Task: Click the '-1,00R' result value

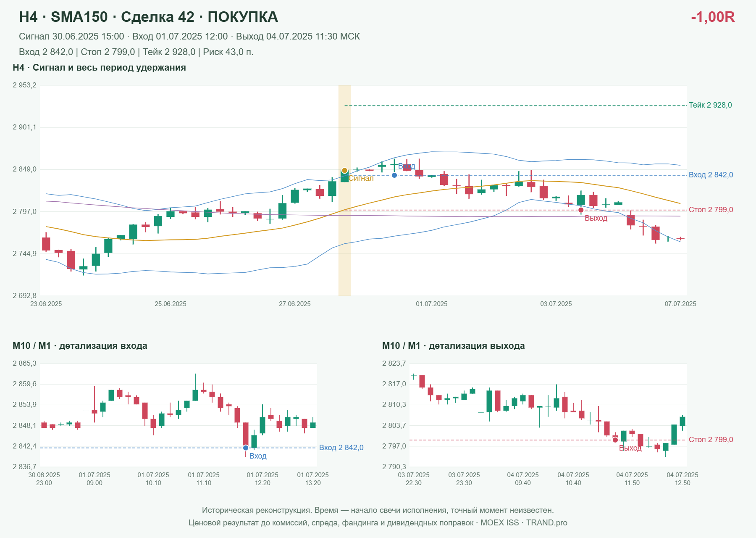Action: coord(713,17)
